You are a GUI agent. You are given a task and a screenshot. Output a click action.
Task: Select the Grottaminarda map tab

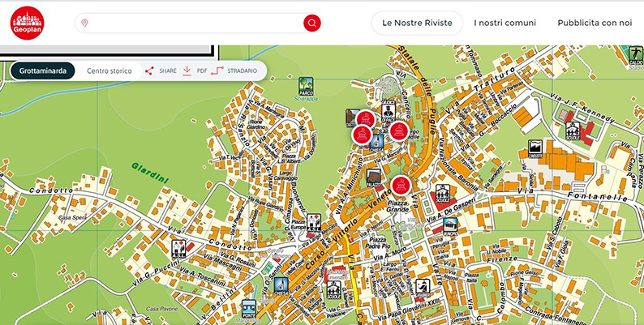click(43, 71)
